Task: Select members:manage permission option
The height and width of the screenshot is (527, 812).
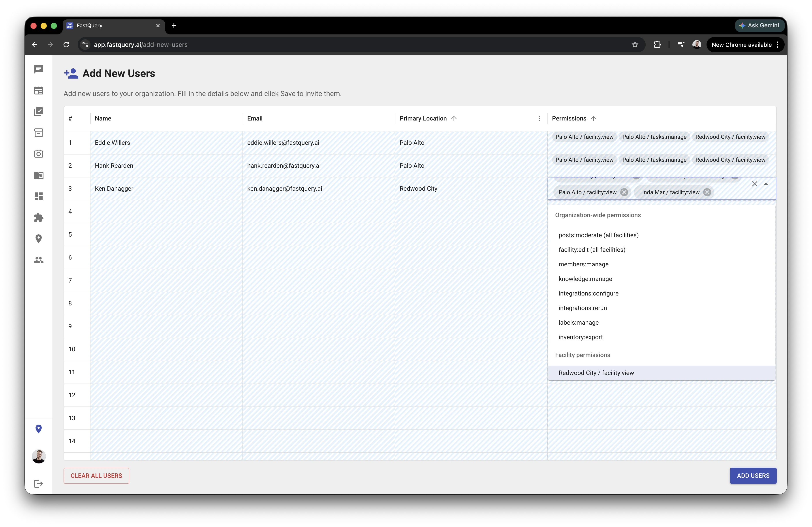Action: click(x=661, y=265)
